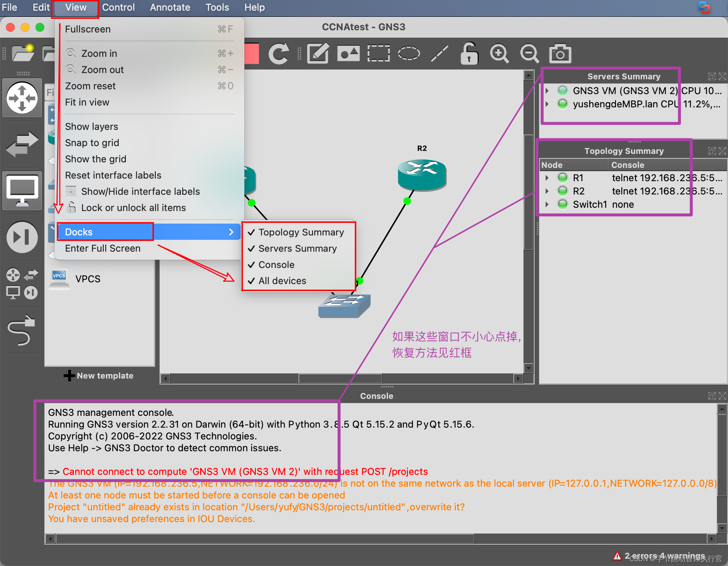Image resolution: width=728 pixels, height=566 pixels.
Task: Expand Switch1 node in Topology Summary
Action: 547,204
